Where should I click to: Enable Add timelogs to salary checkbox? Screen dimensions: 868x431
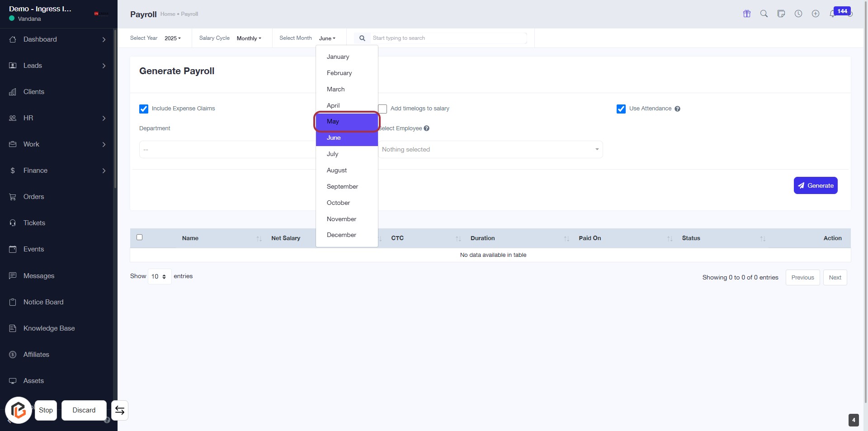click(x=382, y=109)
